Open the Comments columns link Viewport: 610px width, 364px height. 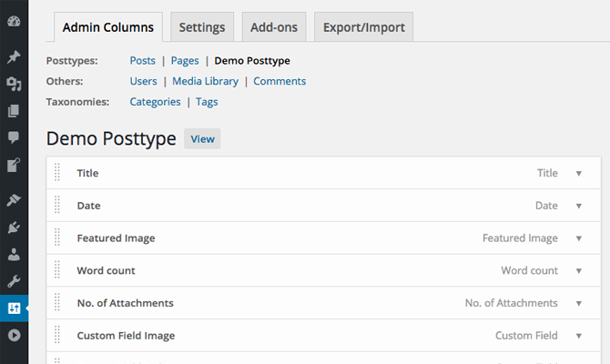(280, 81)
